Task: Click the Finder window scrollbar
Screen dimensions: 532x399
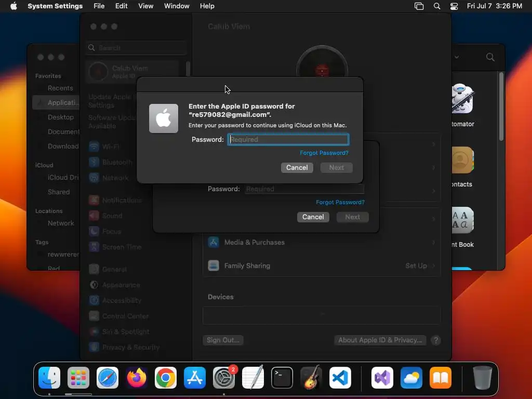Action: coord(501,106)
